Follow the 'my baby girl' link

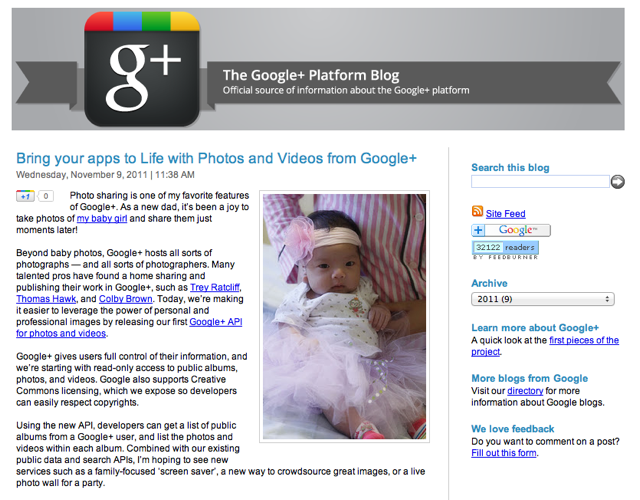click(102, 218)
